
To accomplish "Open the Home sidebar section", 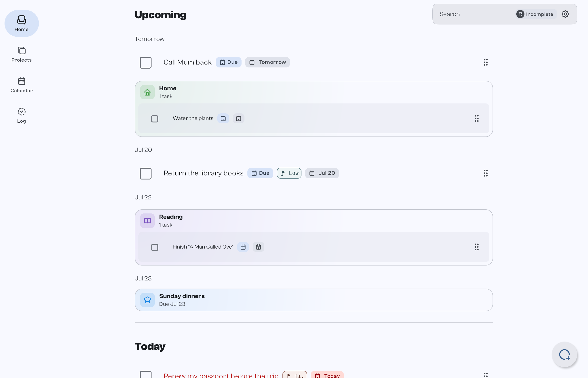I will point(21,23).
